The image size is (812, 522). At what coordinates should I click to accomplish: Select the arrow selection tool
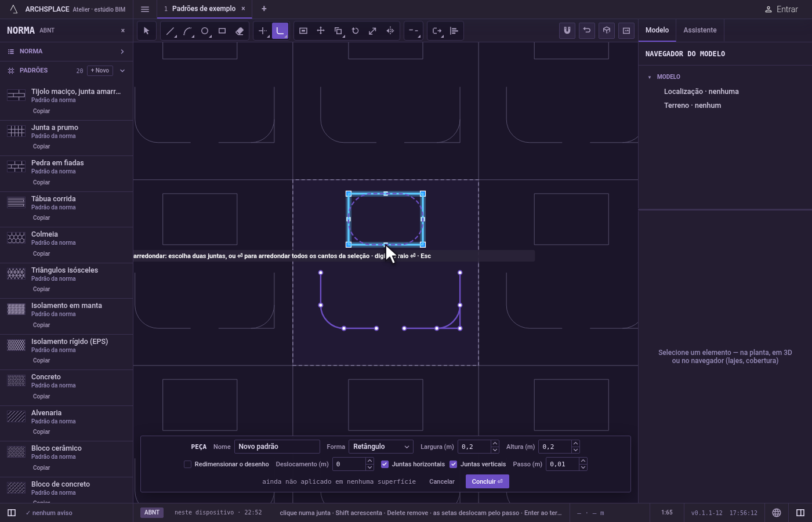coord(146,31)
